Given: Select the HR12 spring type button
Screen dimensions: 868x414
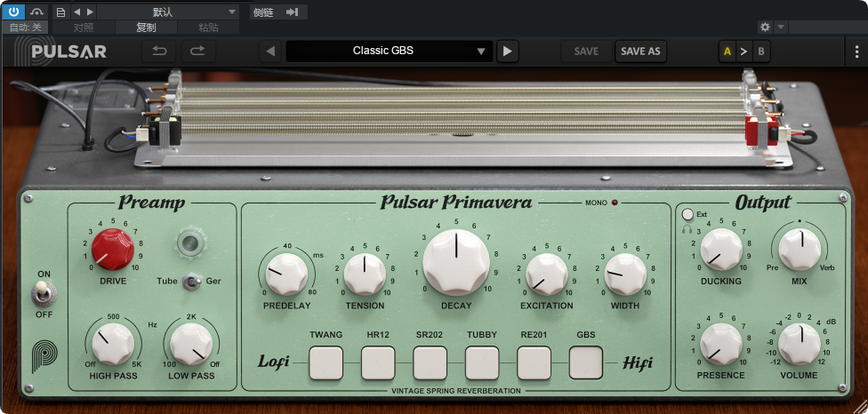Looking at the screenshot, I should (x=378, y=362).
